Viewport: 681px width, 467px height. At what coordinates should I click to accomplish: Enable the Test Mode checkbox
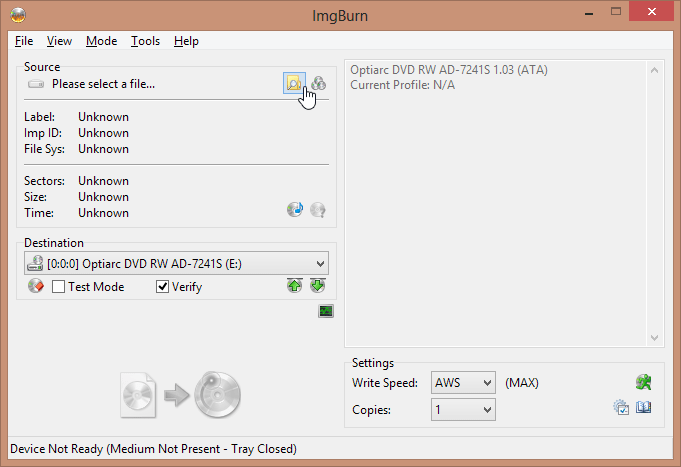(58, 287)
